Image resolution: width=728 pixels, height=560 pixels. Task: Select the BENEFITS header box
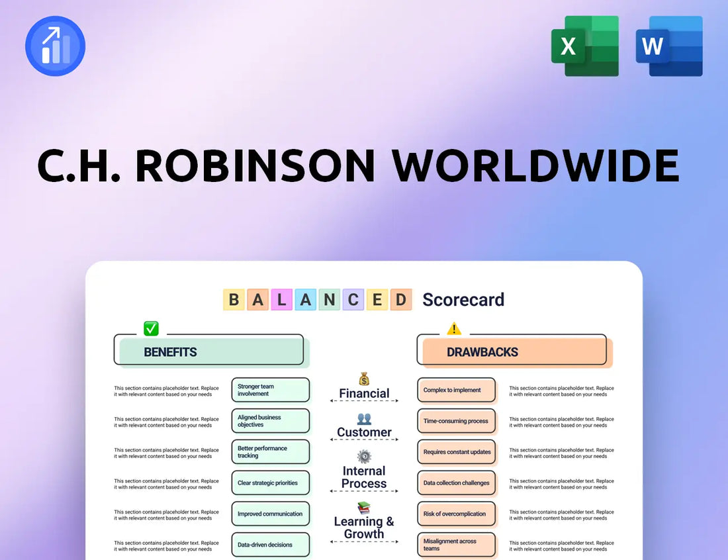pyautogui.click(x=211, y=351)
